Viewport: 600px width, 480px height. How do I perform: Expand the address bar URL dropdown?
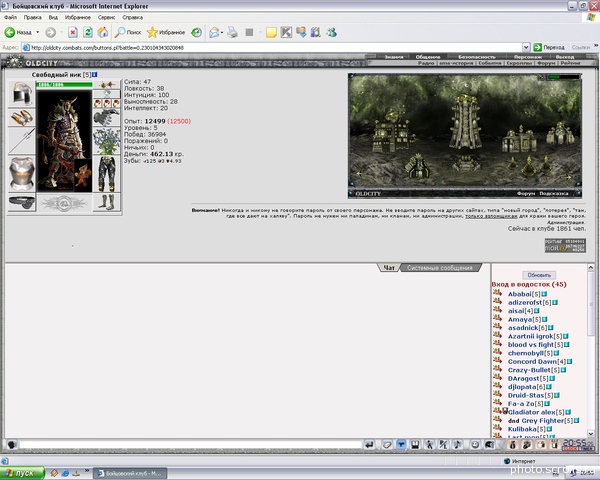[526, 47]
